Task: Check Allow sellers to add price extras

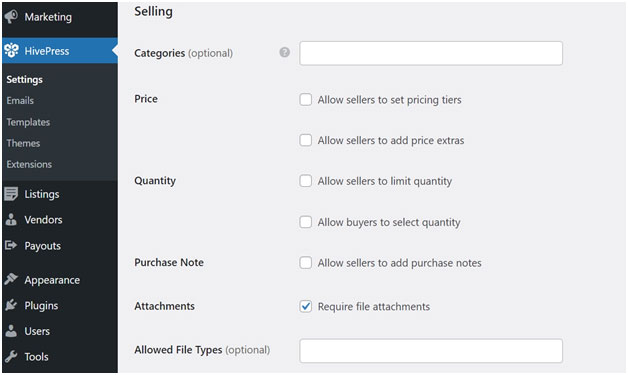Action: coord(306,140)
